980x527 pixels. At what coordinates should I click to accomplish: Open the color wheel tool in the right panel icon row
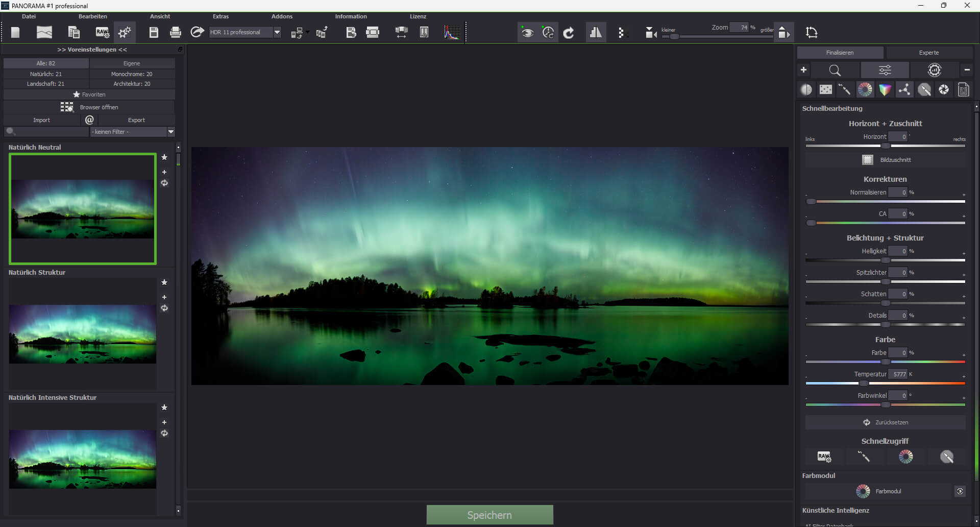[x=865, y=90]
